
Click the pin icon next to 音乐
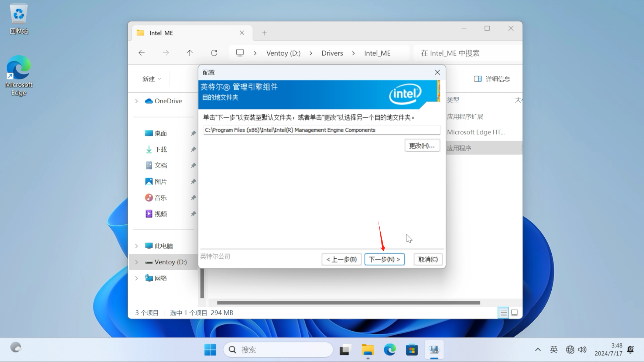[x=193, y=198]
